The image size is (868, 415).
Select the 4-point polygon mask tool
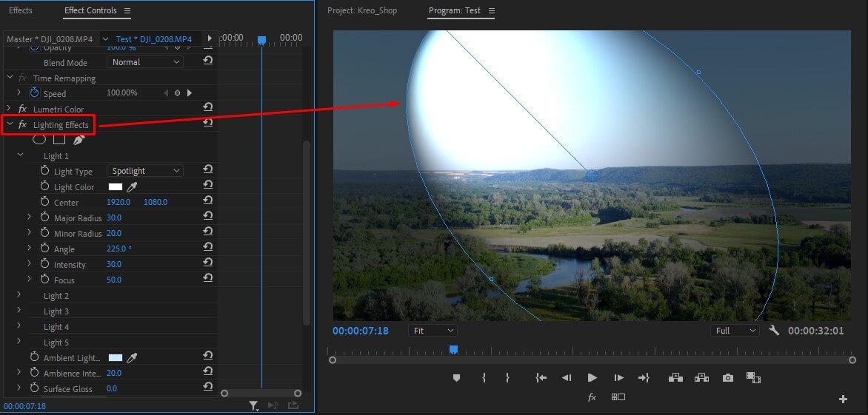(x=59, y=140)
